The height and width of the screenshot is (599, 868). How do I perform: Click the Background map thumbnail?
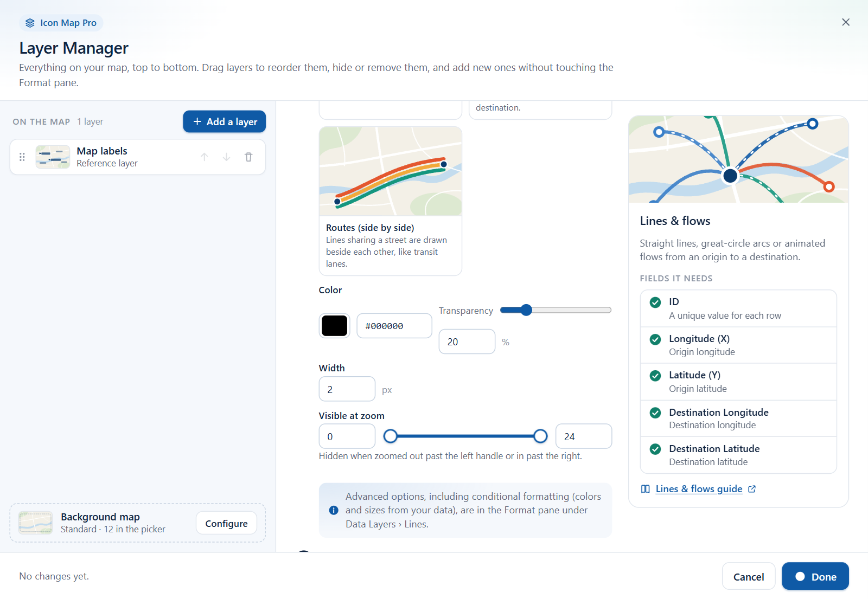36,523
